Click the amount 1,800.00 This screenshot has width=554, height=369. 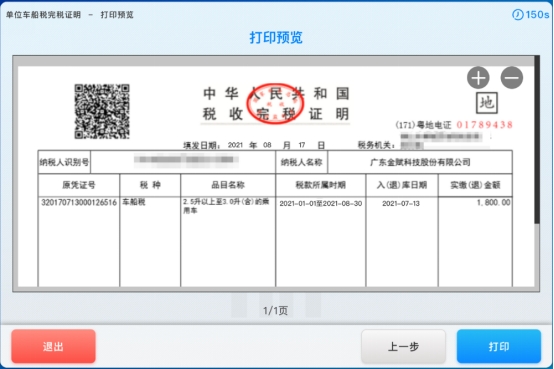coord(494,203)
